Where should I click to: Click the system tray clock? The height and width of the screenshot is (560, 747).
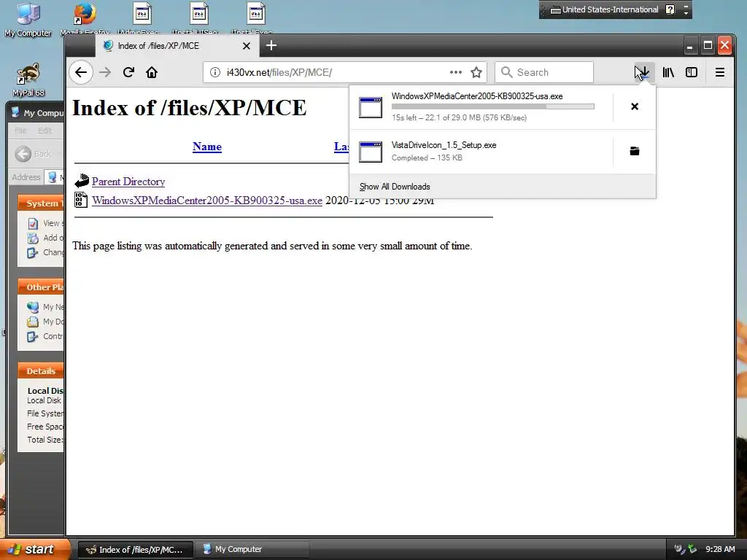[720, 550]
